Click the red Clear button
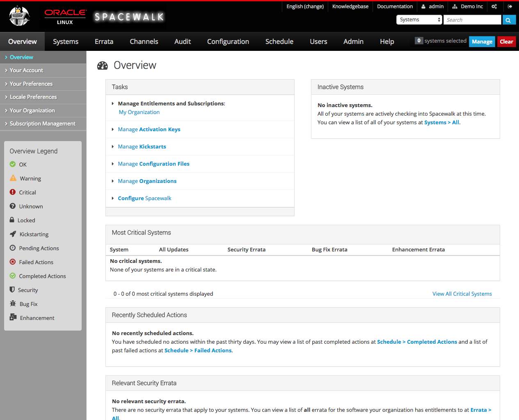The image size is (519, 420). pyautogui.click(x=507, y=41)
